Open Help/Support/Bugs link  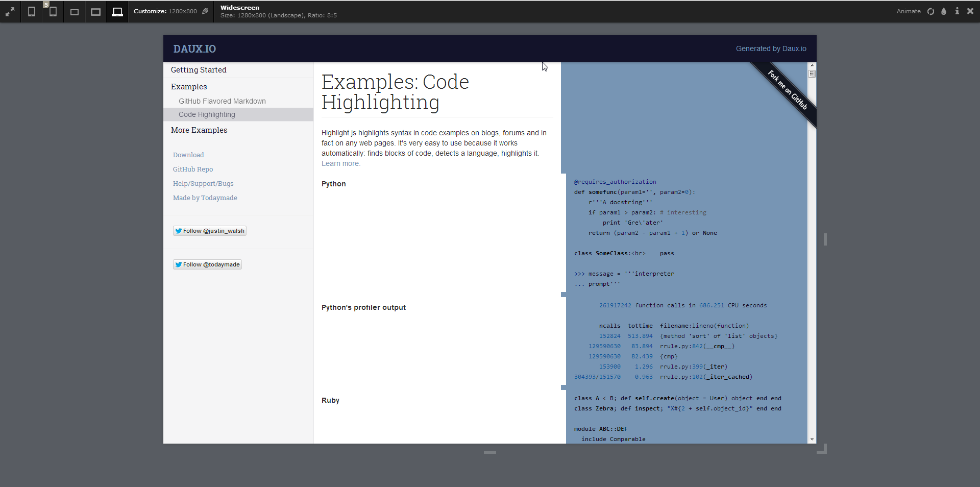[203, 183]
